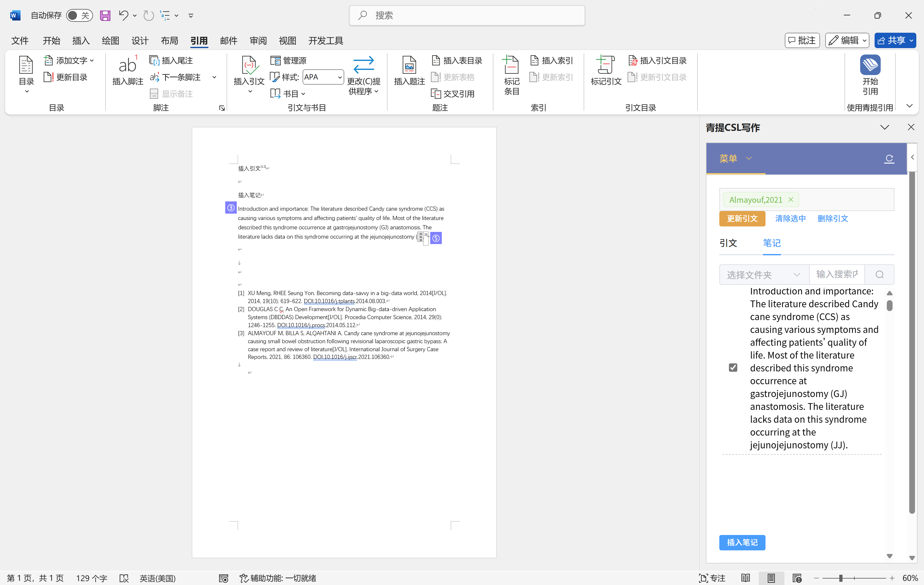Click the Manage Sources (管理源) icon
This screenshot has width=924, height=585.
pyautogui.click(x=276, y=61)
